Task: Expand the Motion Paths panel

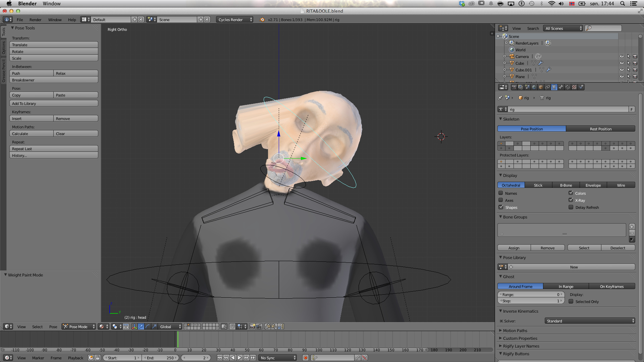Action: [515, 330]
